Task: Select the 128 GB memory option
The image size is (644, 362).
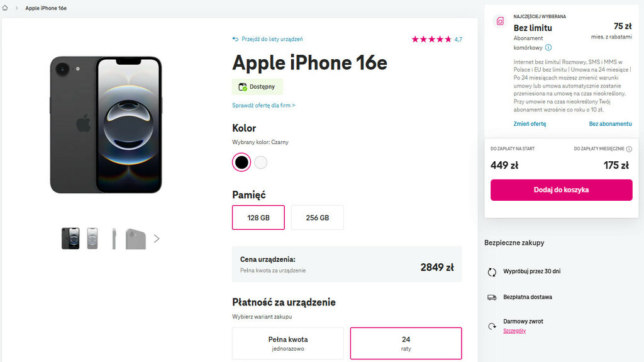Action: pos(258,218)
